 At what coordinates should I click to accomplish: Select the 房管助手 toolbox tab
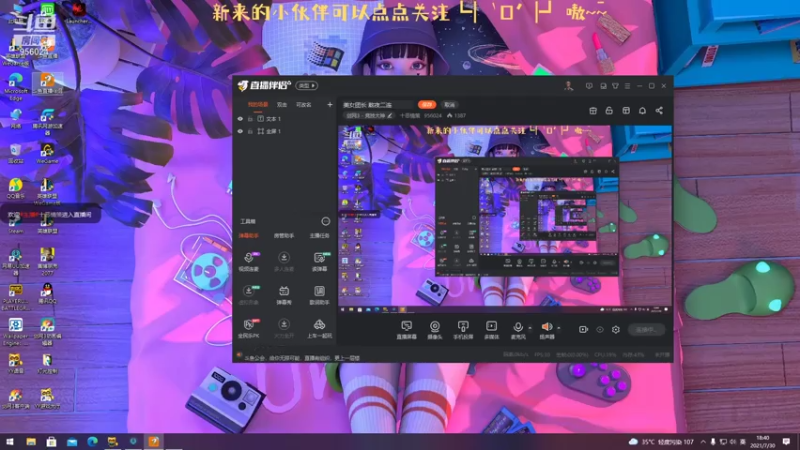pos(284,236)
